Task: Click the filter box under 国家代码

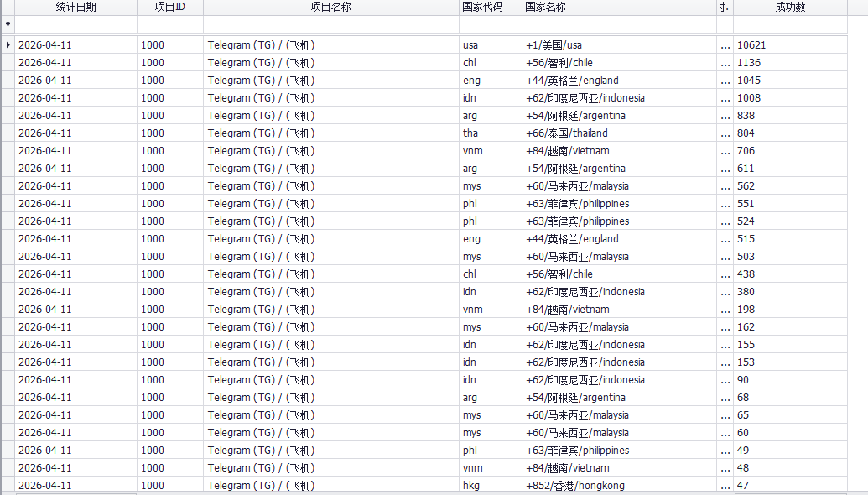Action: click(x=491, y=24)
